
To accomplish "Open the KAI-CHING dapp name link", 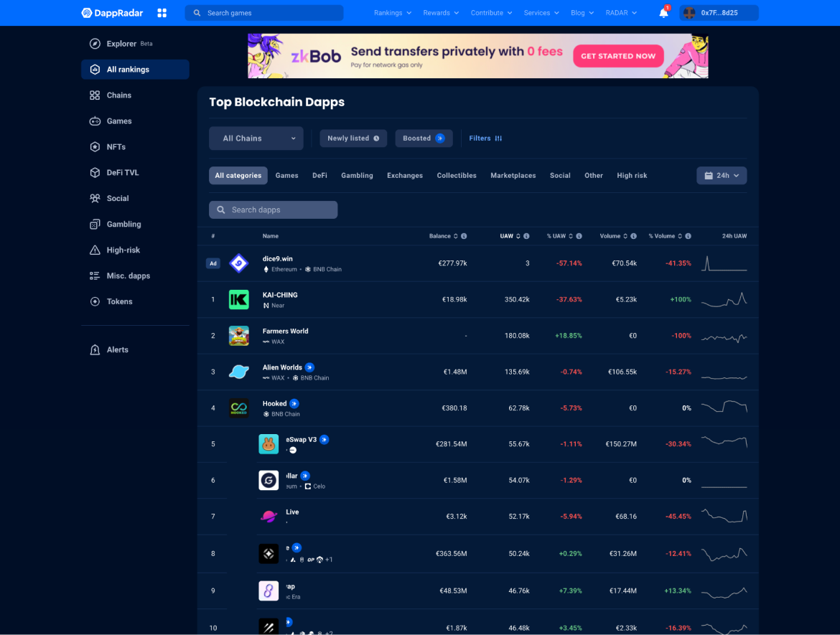I will pos(280,295).
